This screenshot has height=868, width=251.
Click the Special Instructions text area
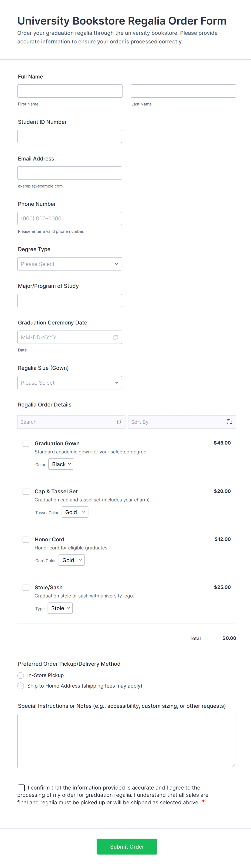pos(127,741)
